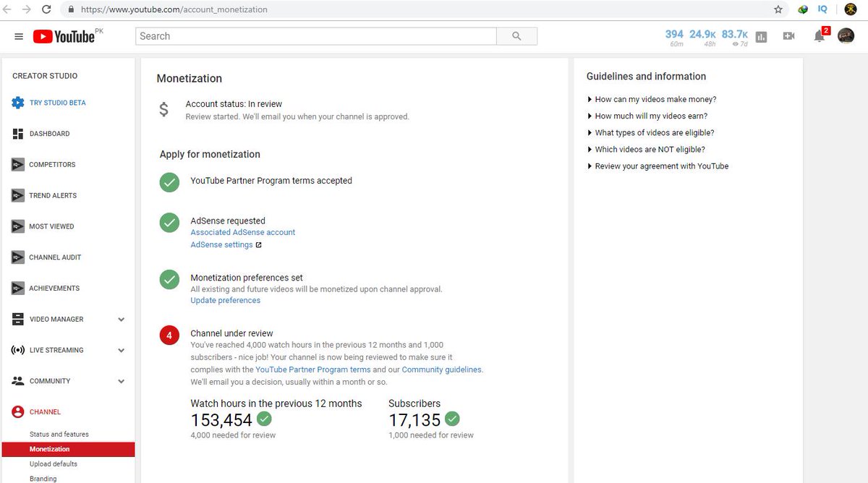Image resolution: width=868 pixels, height=483 pixels.
Task: Open the vidIQ extension icon in browser toolbar
Action: click(x=822, y=9)
